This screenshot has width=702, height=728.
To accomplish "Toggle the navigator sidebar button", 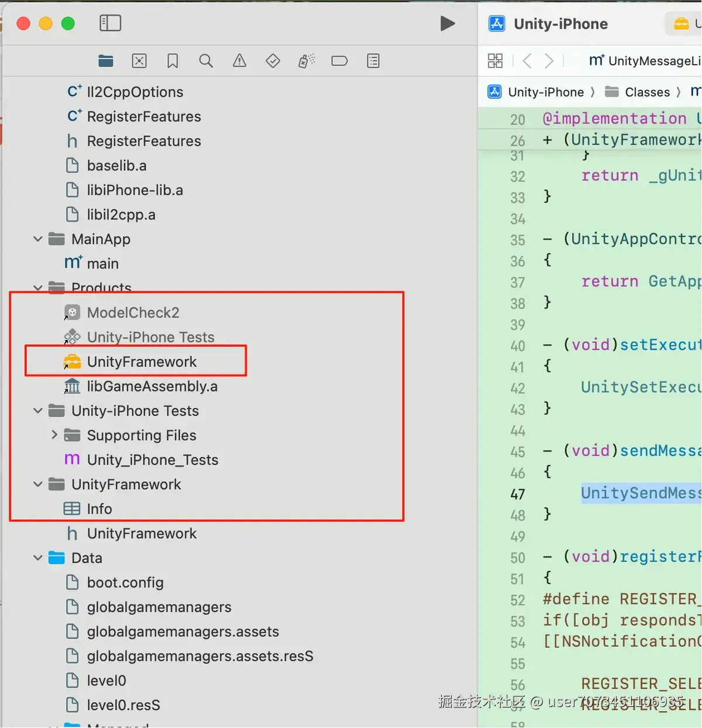I will coord(110,23).
